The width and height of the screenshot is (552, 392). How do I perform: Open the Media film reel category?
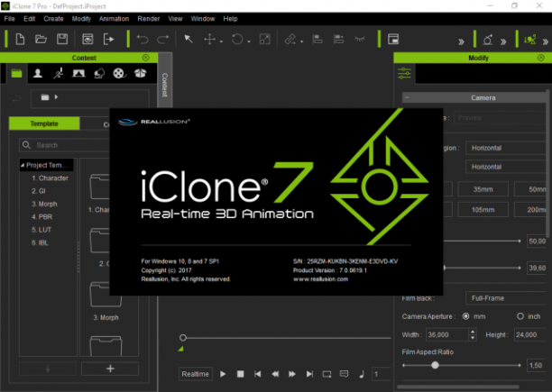tap(119, 74)
